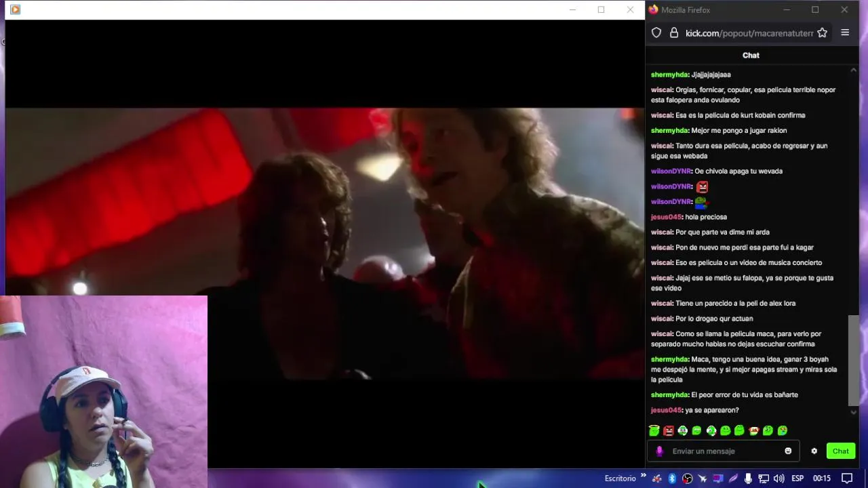Click message 'Tiene un parecido a la peli de alex lora'
The width and height of the screenshot is (868, 488).
[735, 303]
